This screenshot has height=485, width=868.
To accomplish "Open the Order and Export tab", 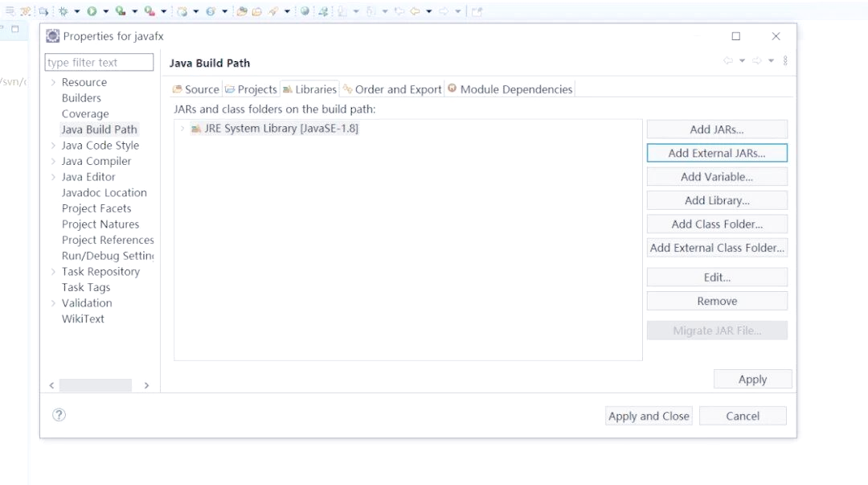I will pyautogui.click(x=392, y=89).
